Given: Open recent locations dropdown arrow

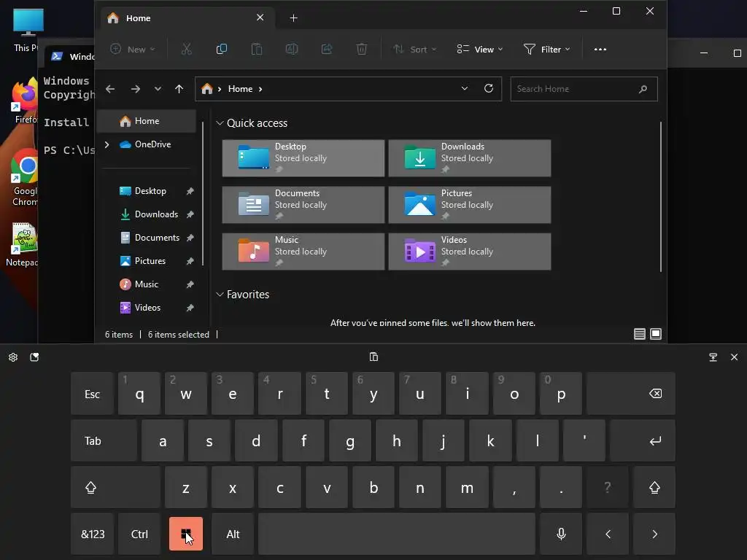Looking at the screenshot, I should click(x=158, y=89).
